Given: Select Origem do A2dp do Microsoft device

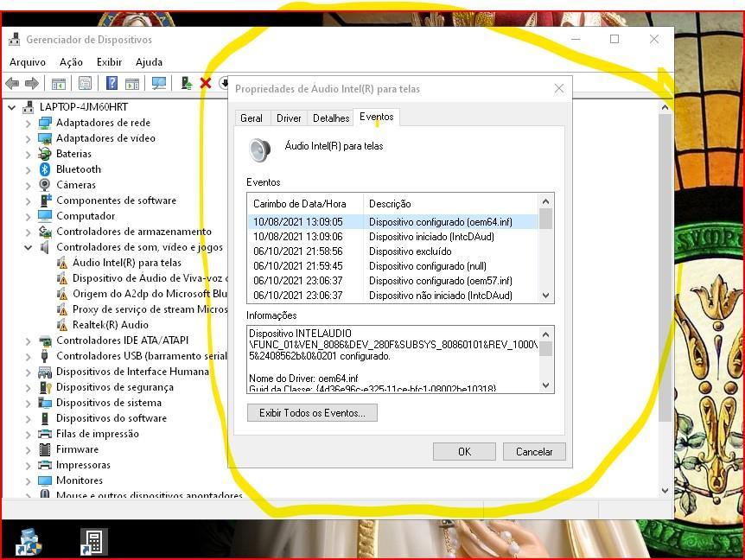Looking at the screenshot, I should coord(150,294).
